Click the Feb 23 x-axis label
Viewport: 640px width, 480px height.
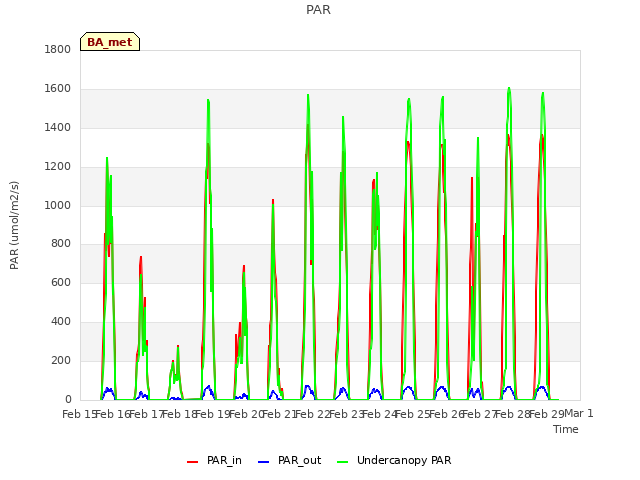click(346, 414)
